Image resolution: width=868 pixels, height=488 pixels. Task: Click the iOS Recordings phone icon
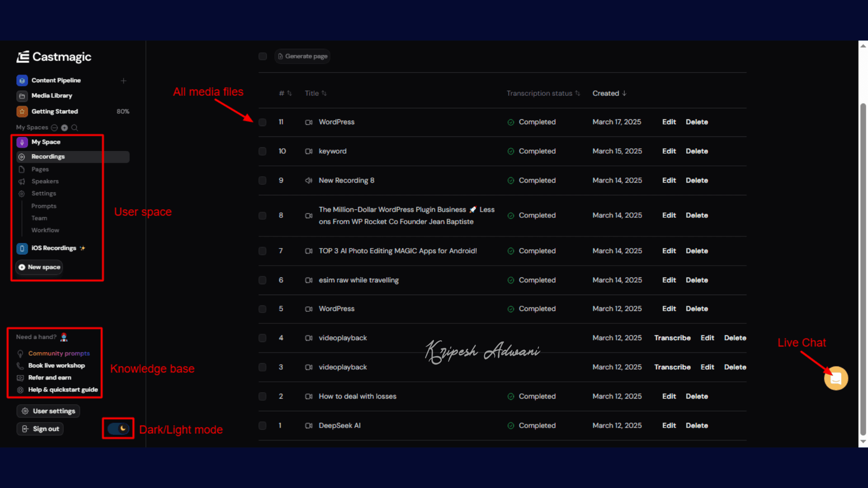[22, 248]
